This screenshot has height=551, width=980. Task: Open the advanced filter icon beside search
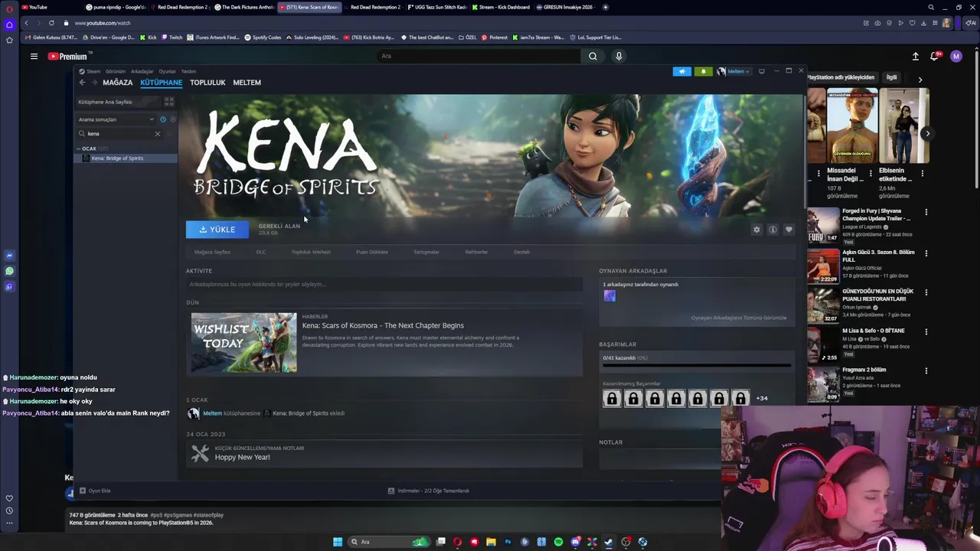point(170,134)
